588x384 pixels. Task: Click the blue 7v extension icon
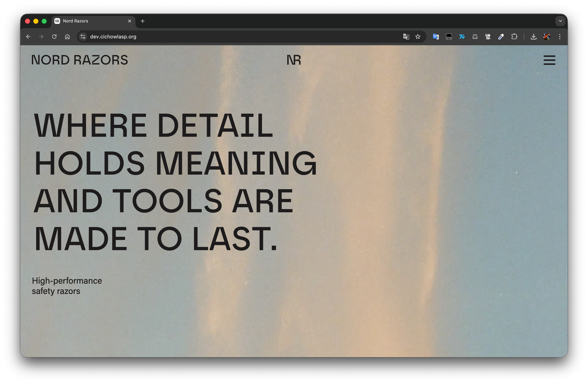[462, 37]
